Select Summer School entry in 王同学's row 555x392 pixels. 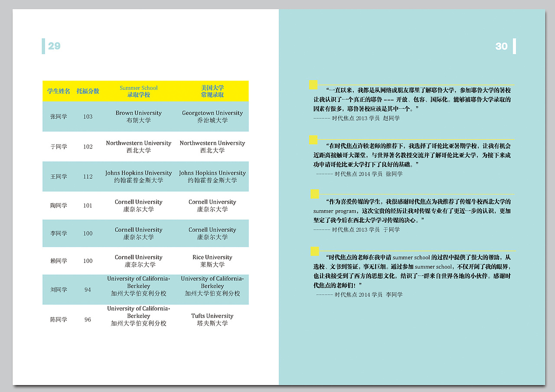(139, 176)
